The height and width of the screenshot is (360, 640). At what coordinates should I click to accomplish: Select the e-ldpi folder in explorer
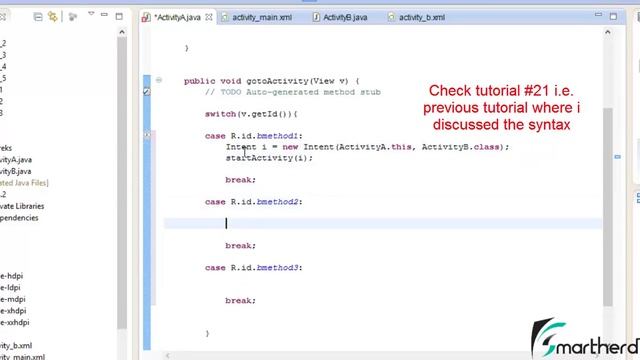(x=10, y=287)
